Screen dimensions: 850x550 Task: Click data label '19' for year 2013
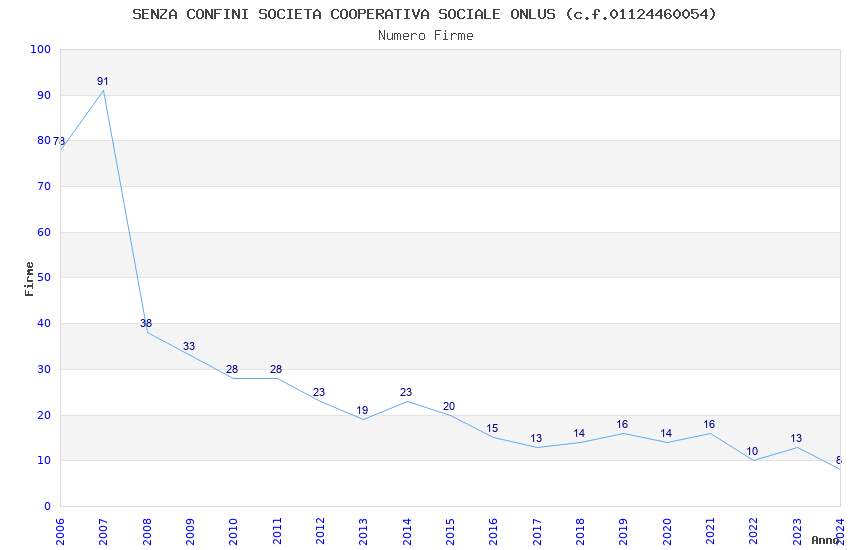tap(362, 411)
